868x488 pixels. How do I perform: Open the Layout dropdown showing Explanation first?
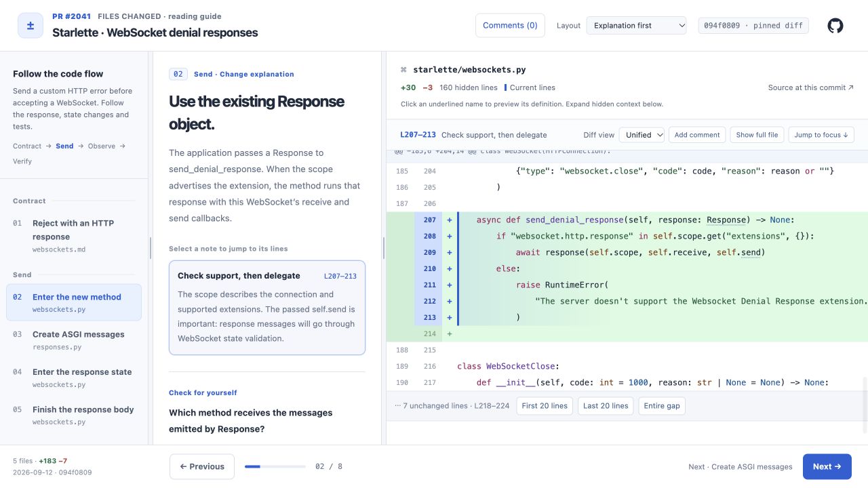tap(636, 26)
